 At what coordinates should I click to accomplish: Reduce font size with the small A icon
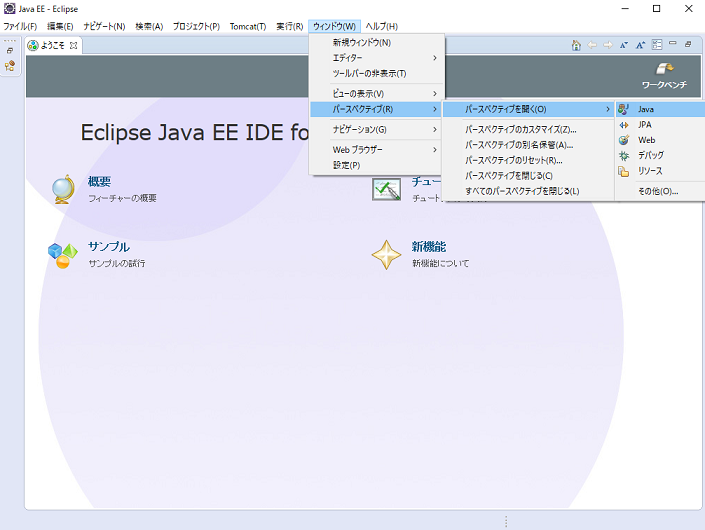click(x=624, y=45)
